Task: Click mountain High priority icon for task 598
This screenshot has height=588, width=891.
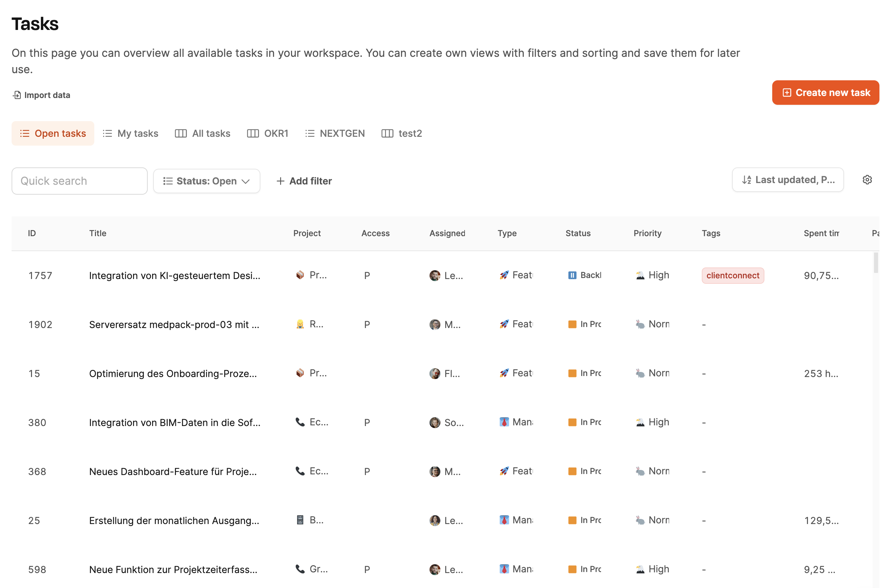Action: tap(640, 569)
